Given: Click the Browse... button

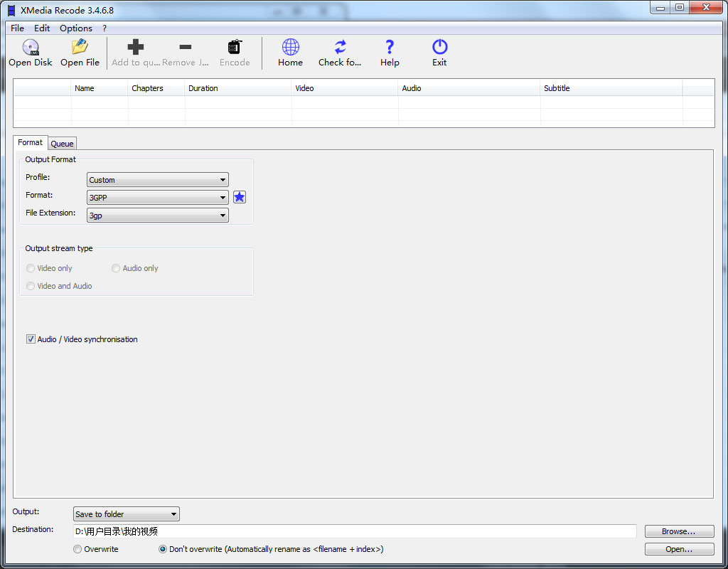Looking at the screenshot, I should coord(678,531).
